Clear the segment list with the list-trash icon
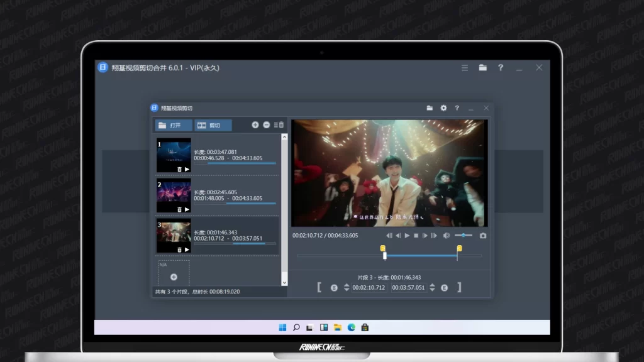The image size is (644, 362). tap(279, 125)
